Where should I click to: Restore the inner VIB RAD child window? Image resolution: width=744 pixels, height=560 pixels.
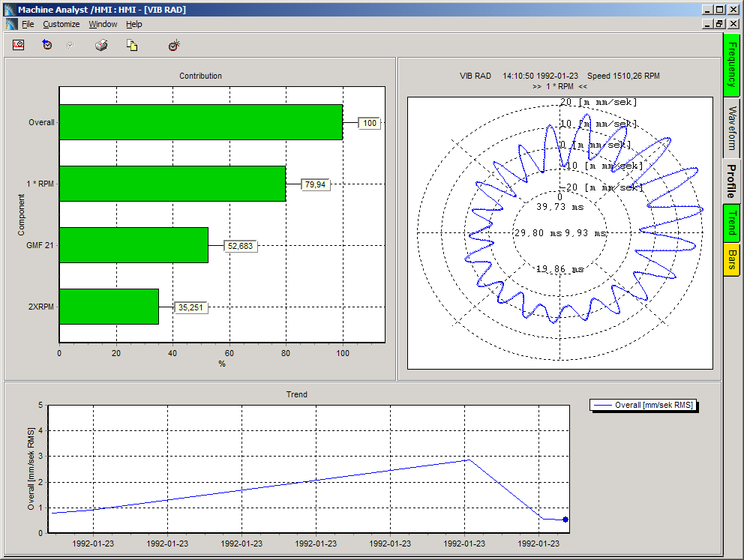point(720,24)
